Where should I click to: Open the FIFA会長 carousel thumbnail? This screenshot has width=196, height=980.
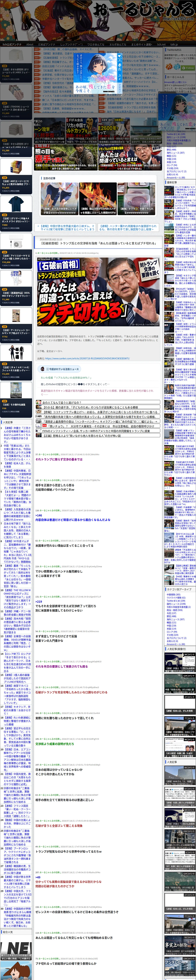pyautogui.click(x=82, y=131)
